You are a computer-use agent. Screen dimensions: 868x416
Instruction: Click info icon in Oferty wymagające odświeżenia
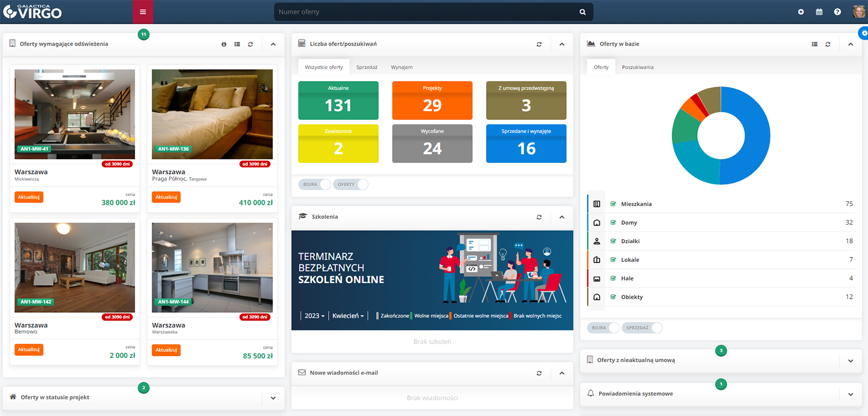pos(224,45)
